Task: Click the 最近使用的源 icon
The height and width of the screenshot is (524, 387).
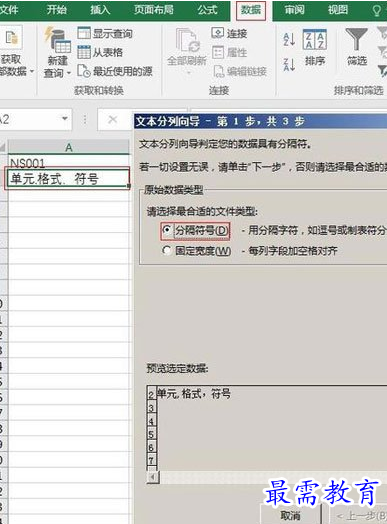Action: click(84, 71)
